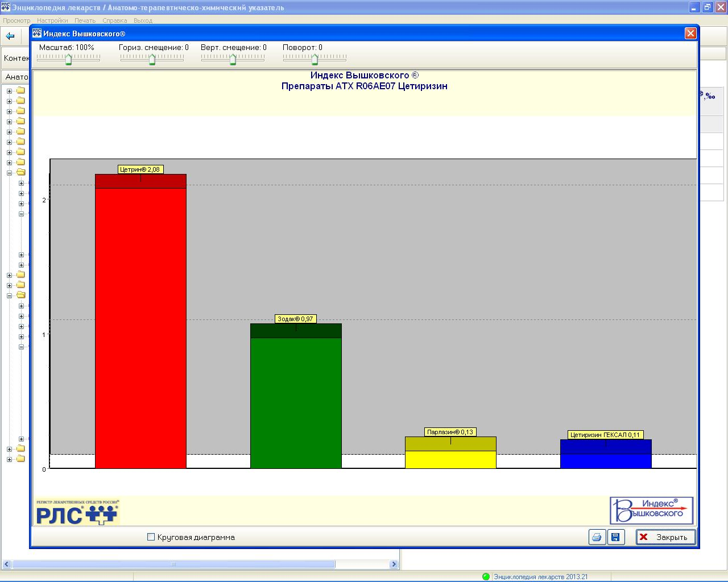Click the РЛС logo below the chart

pyautogui.click(x=77, y=512)
